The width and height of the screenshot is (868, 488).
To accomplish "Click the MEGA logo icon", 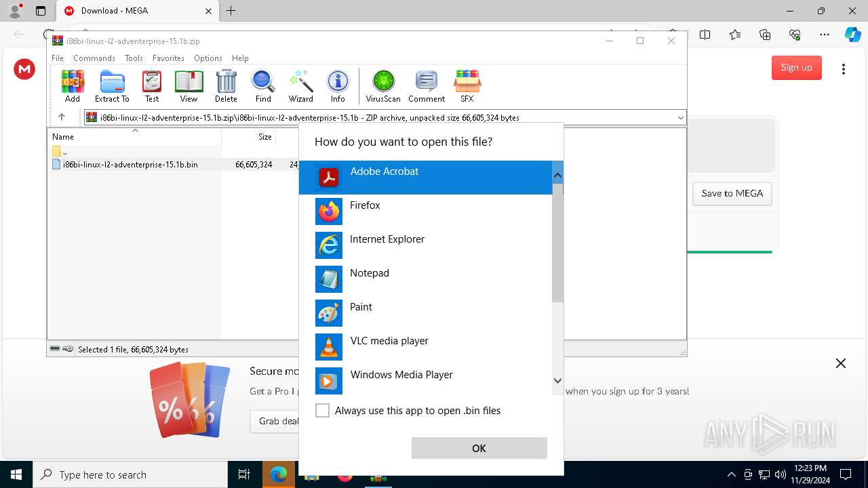I will click(x=24, y=69).
